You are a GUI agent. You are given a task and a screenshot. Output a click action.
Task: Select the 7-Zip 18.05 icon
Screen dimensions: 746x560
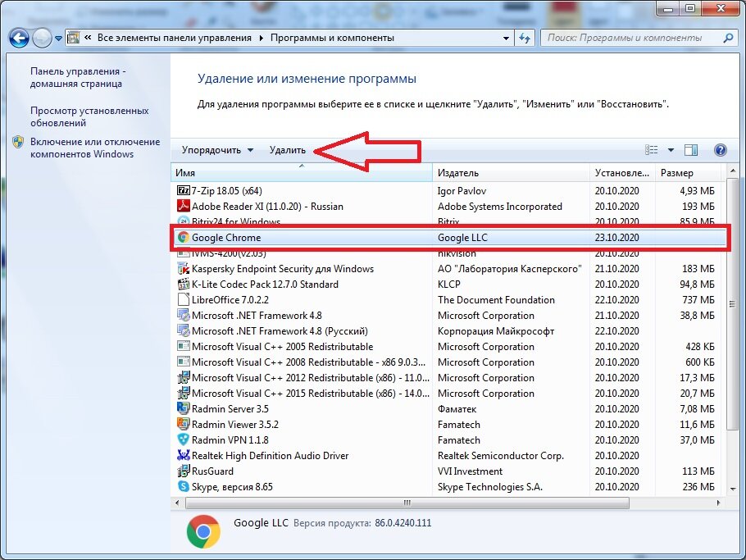coord(183,191)
